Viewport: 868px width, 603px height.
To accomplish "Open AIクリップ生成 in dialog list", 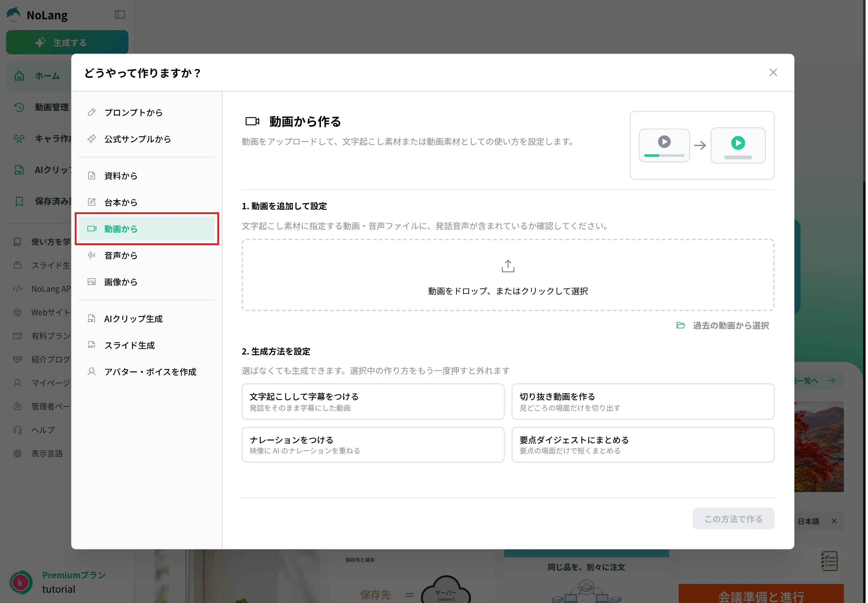I will (146, 318).
